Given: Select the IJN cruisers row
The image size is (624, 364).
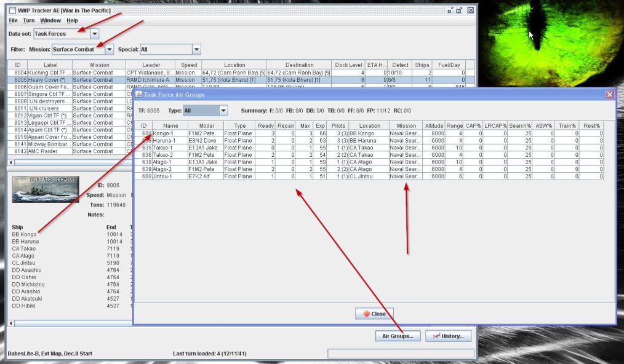Looking at the screenshot, I should [x=71, y=108].
